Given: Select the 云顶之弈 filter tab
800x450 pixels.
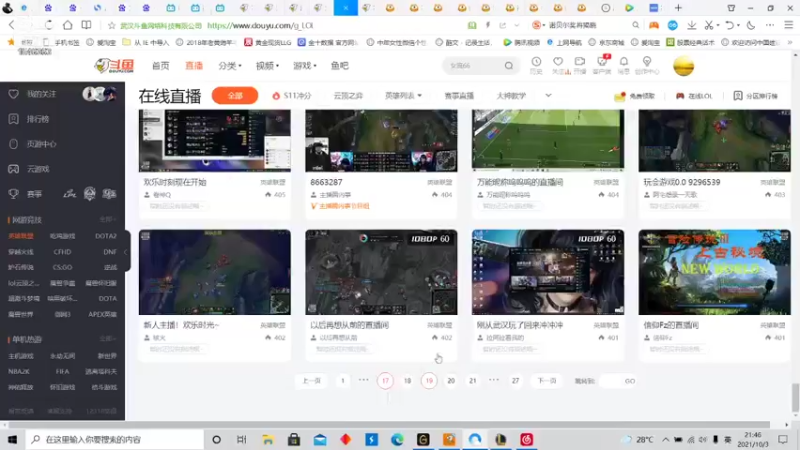Looking at the screenshot, I should 348,96.
